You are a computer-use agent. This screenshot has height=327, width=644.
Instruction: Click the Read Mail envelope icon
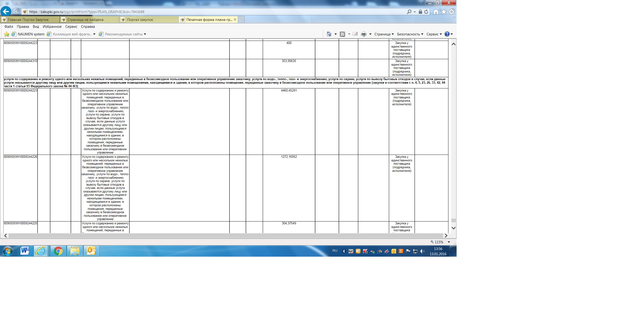[x=355, y=34]
